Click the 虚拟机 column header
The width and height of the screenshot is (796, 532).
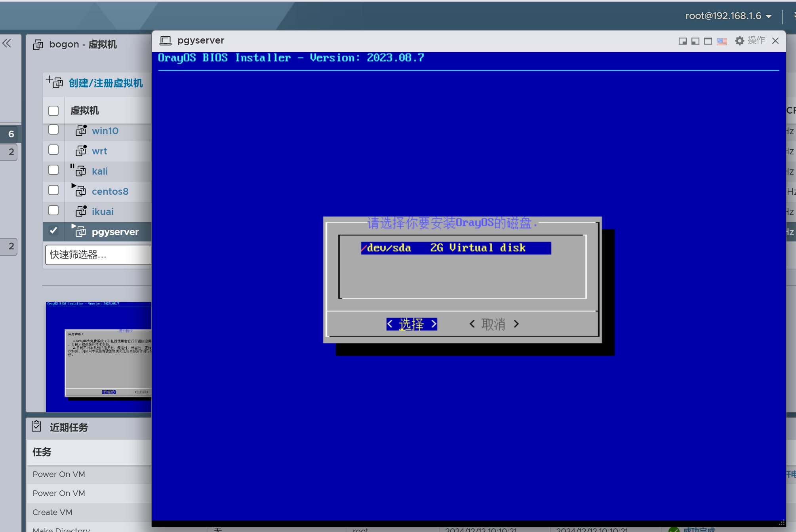84,110
